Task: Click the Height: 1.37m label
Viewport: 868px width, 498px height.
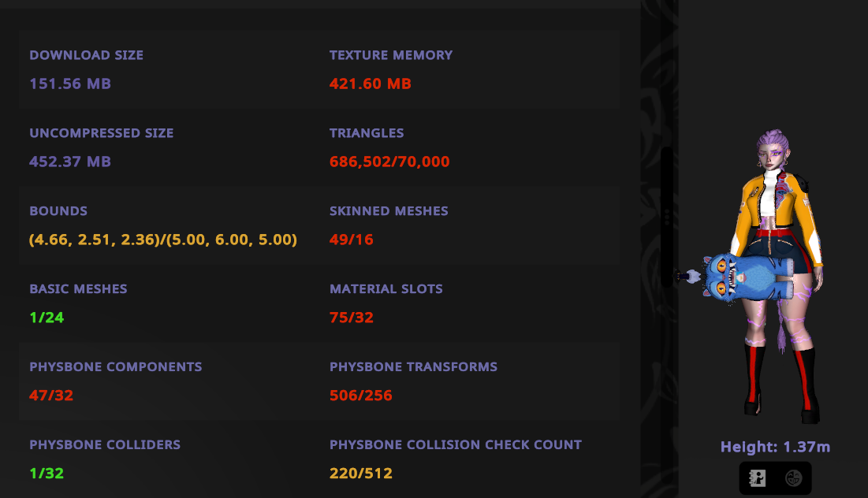Action: (775, 448)
